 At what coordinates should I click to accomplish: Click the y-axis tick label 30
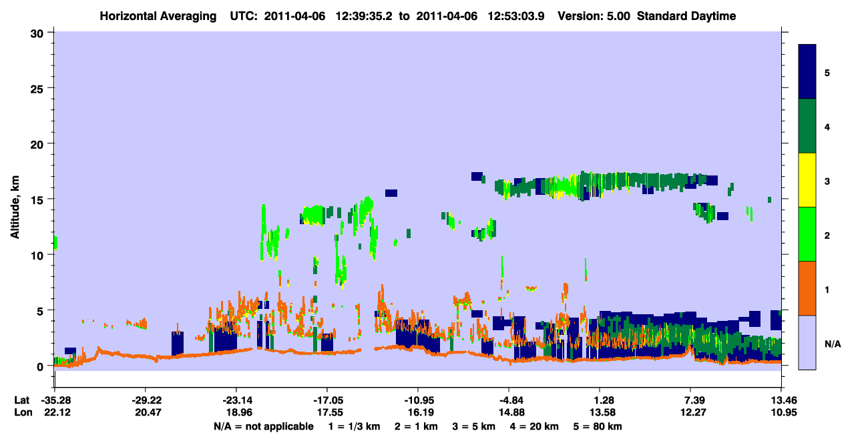pyautogui.click(x=39, y=33)
